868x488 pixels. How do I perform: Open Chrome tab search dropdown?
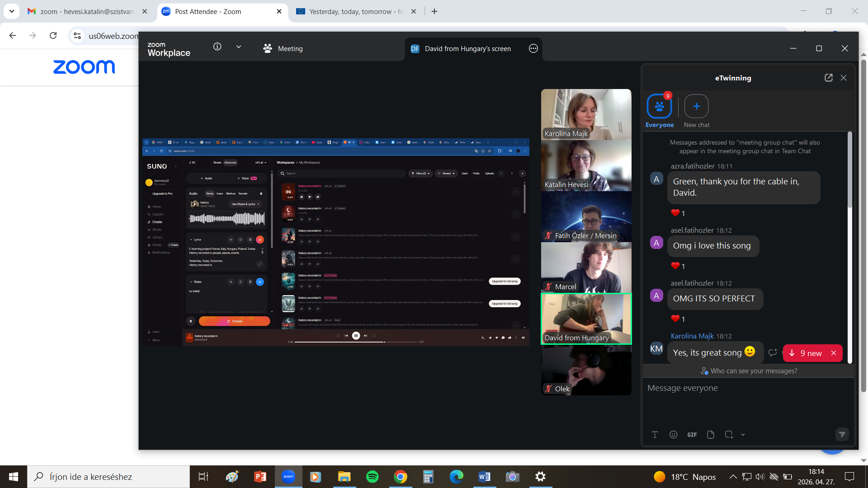(11, 11)
